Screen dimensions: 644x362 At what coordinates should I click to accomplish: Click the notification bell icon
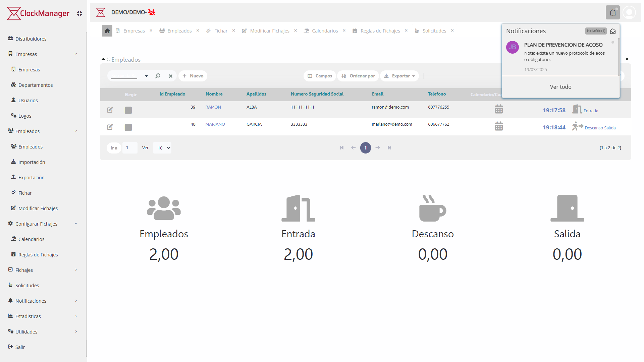pyautogui.click(x=612, y=13)
